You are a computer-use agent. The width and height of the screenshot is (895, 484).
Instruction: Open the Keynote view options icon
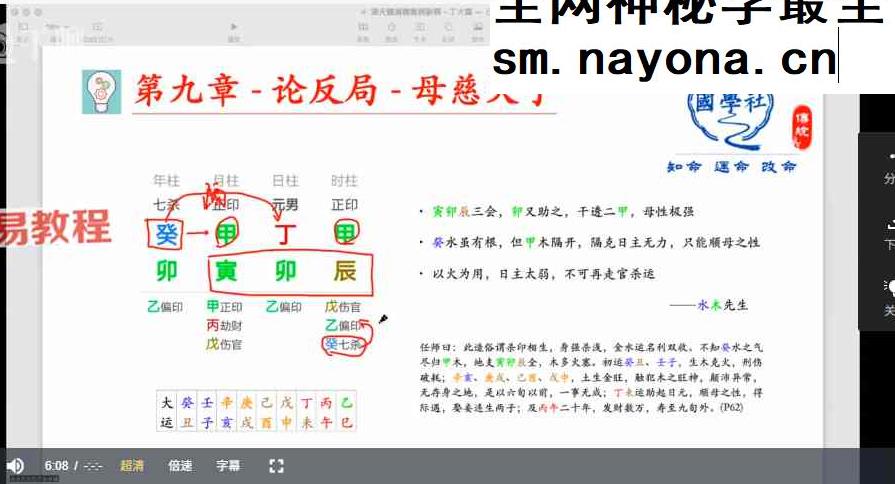pos(23,27)
